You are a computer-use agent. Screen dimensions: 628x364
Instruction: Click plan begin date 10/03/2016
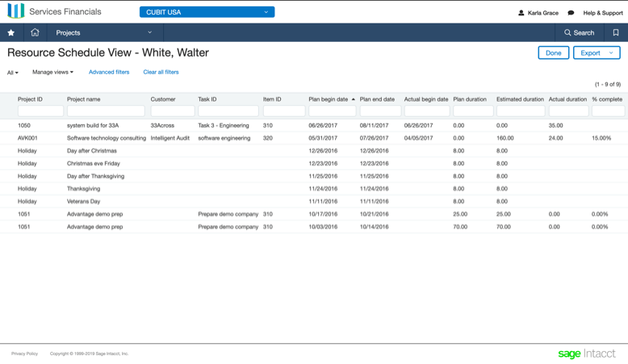pos(323,227)
